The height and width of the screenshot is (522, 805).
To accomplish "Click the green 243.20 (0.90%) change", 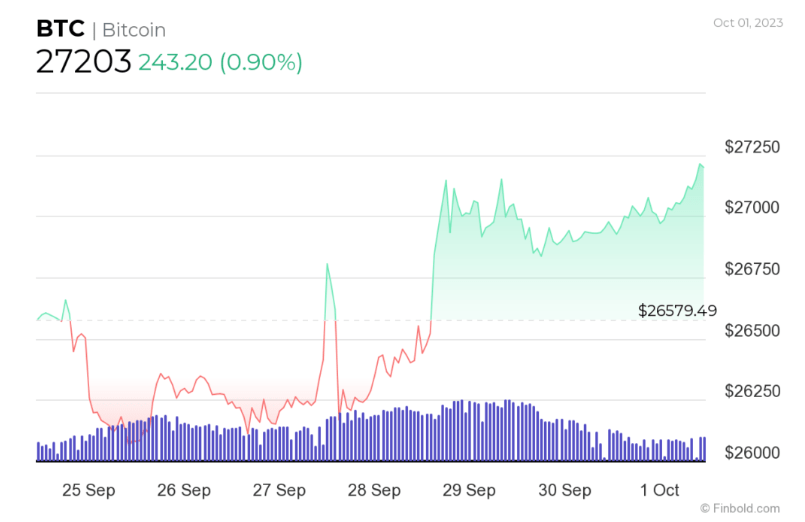I will point(220,62).
